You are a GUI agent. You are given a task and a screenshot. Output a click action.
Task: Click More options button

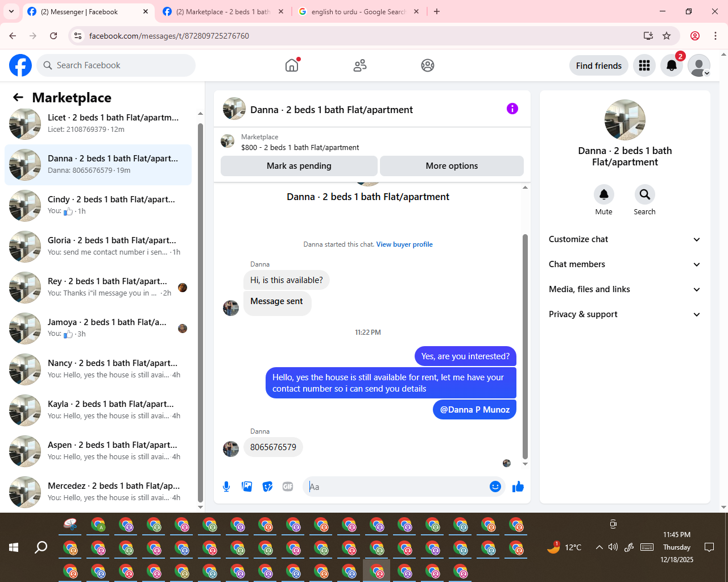tap(452, 166)
